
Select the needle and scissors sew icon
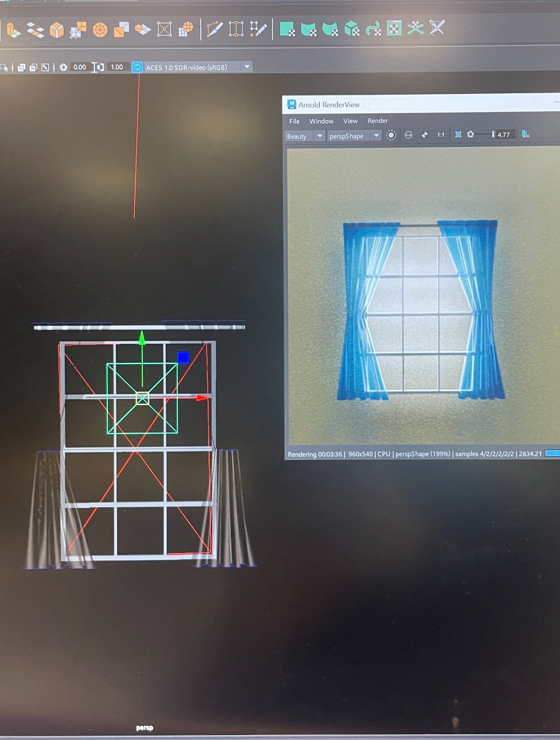coord(437,27)
